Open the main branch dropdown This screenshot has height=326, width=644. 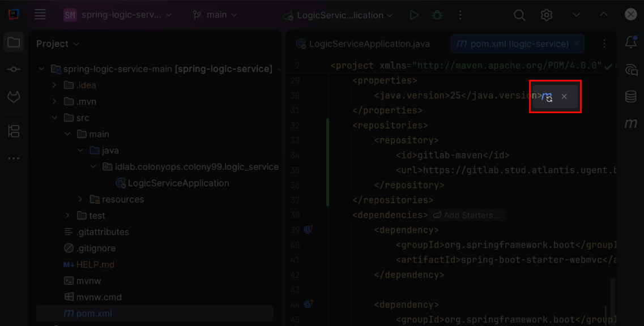coord(215,15)
